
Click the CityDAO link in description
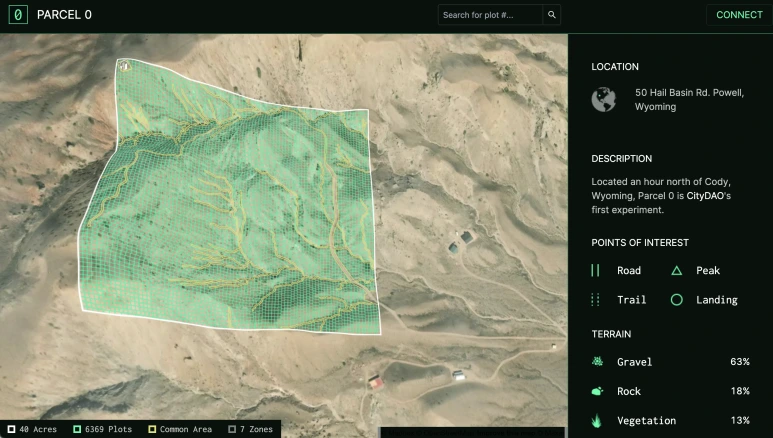click(x=705, y=196)
